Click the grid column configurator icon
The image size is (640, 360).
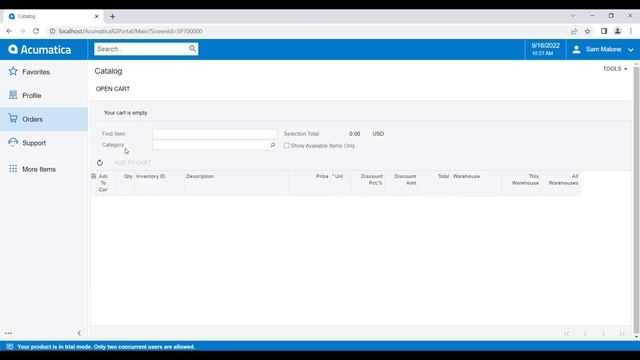pos(93,176)
